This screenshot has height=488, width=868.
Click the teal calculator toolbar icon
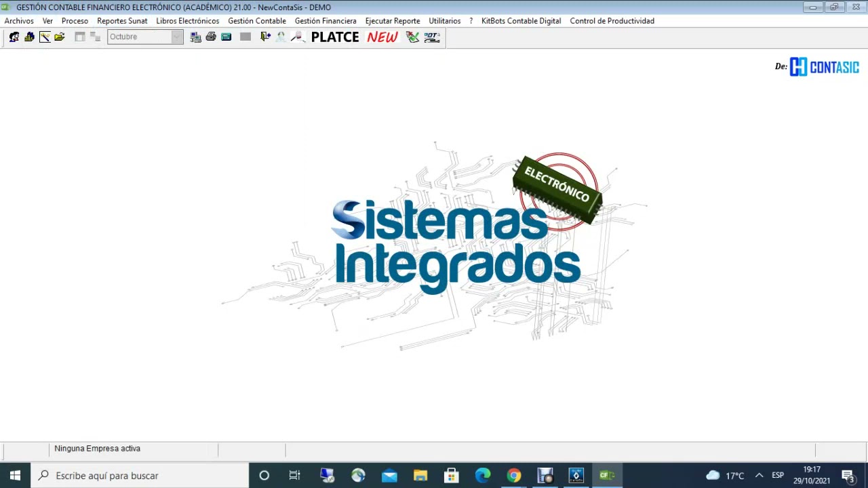(x=226, y=37)
